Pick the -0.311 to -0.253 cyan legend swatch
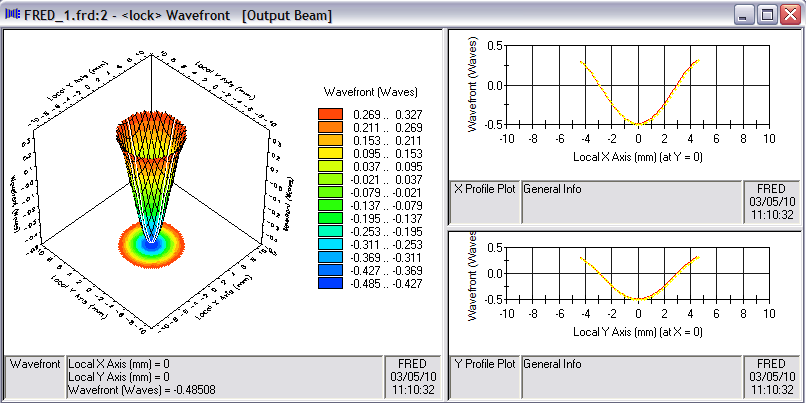Viewport: 806px width, 403px height. click(x=330, y=245)
